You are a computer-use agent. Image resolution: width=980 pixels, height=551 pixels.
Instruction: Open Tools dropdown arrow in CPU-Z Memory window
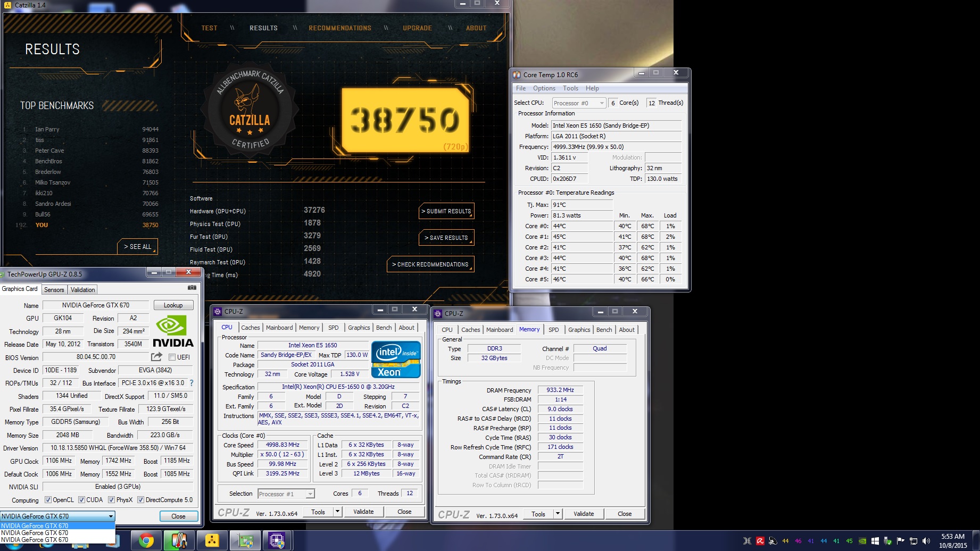point(557,514)
